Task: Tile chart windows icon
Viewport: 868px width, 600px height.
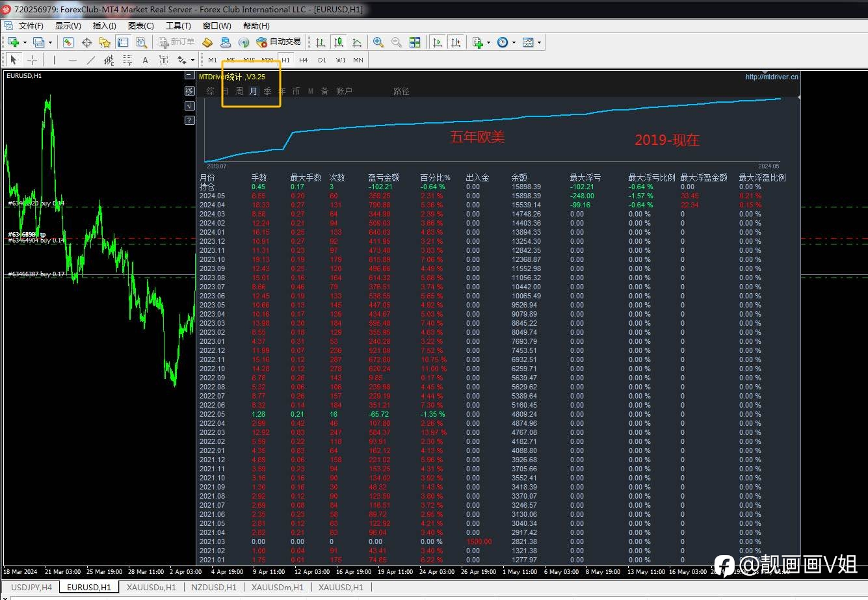Action: tap(415, 42)
